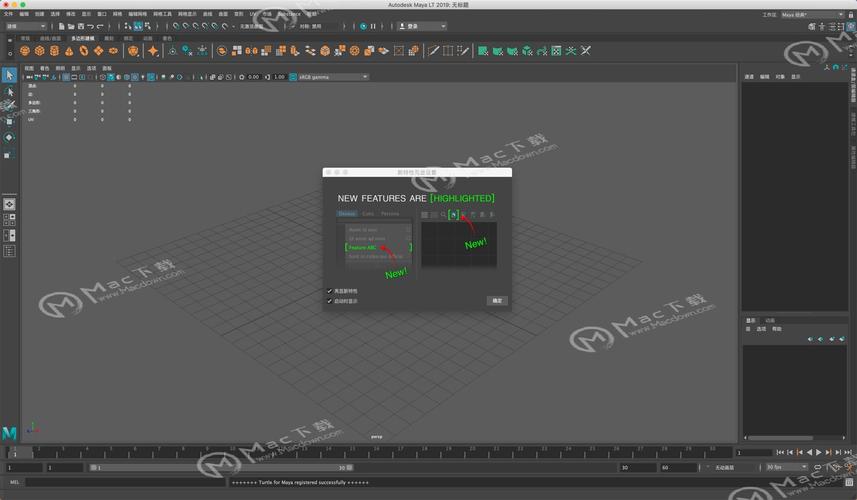This screenshot has height=500, width=857.
Task: Click the pause button in status line
Action: pos(373,26)
